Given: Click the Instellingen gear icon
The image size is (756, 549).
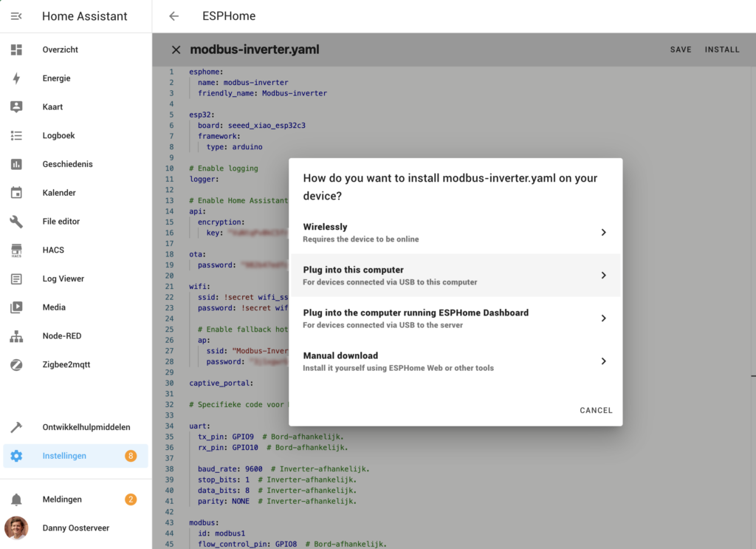Looking at the screenshot, I should (x=16, y=456).
